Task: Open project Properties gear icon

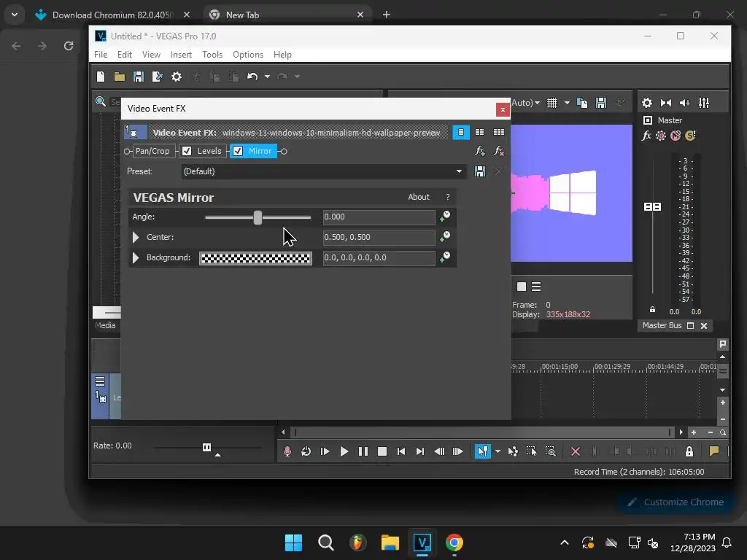Action: [177, 77]
